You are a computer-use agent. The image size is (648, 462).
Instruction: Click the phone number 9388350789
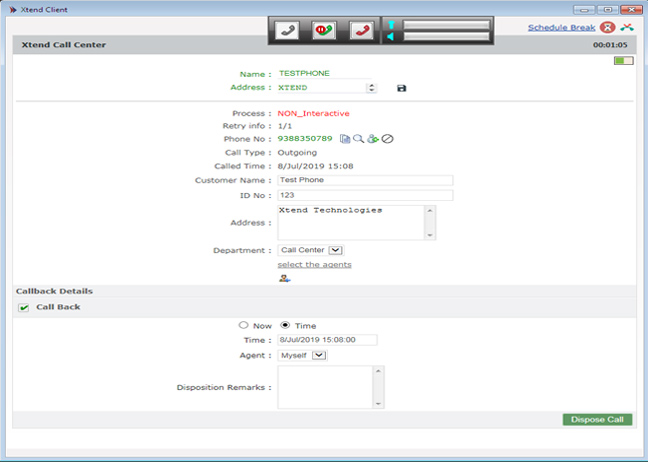(x=305, y=138)
